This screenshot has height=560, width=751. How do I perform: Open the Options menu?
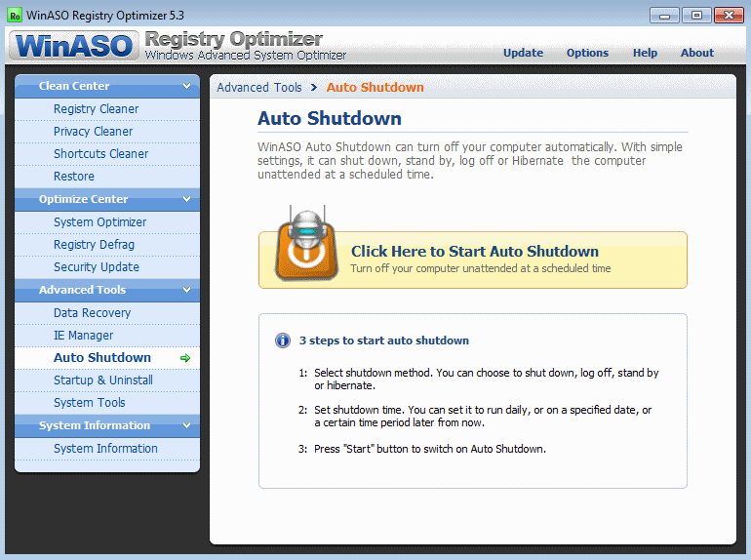point(587,53)
